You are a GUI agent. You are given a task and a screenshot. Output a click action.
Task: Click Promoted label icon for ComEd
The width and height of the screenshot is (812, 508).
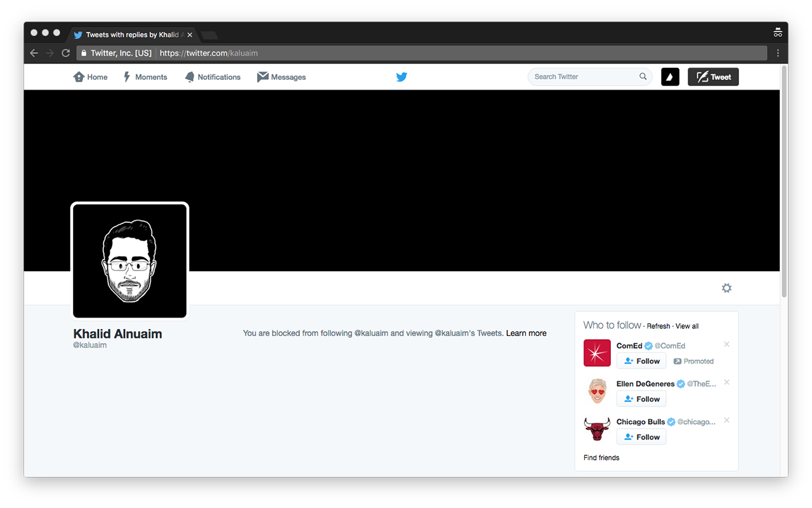678,361
